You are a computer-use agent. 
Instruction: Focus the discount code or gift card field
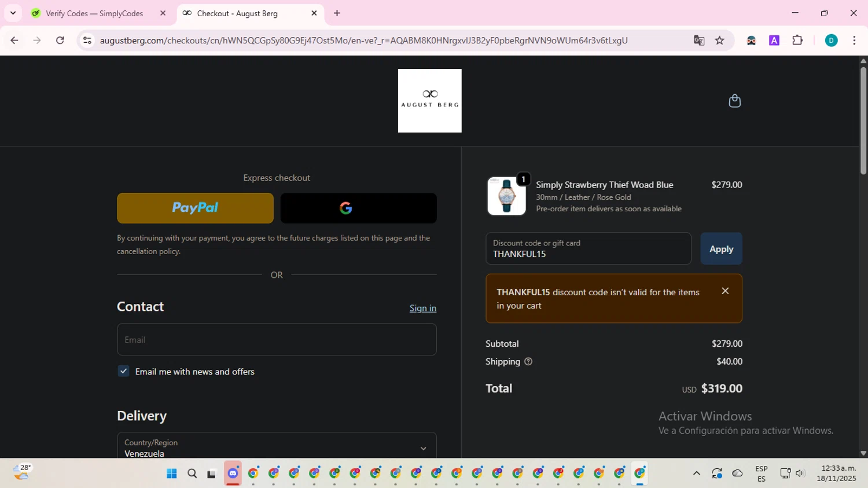click(589, 249)
